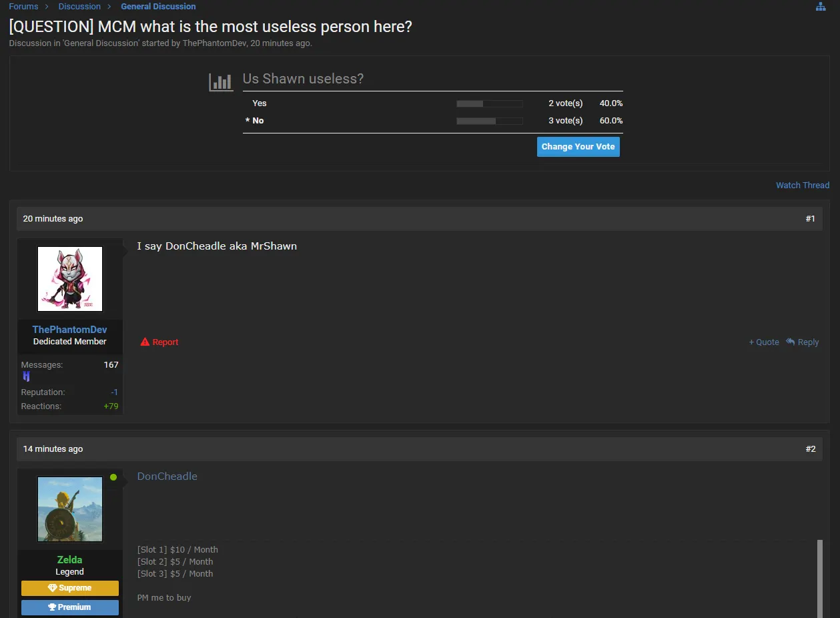Quote the first post with + Quote
This screenshot has width=840, height=618.
[763, 342]
